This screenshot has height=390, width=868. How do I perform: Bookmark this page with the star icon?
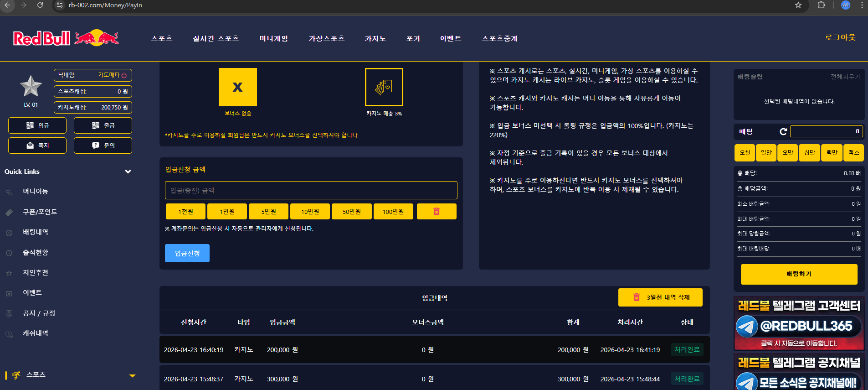[x=798, y=5]
